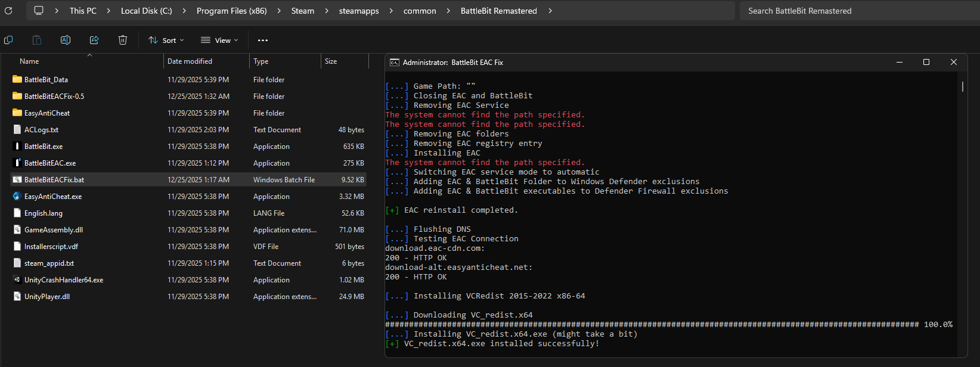This screenshot has width=980, height=367.
Task: Expand chevron after Local Disk (C:) breadcrumb
Action: (184, 11)
